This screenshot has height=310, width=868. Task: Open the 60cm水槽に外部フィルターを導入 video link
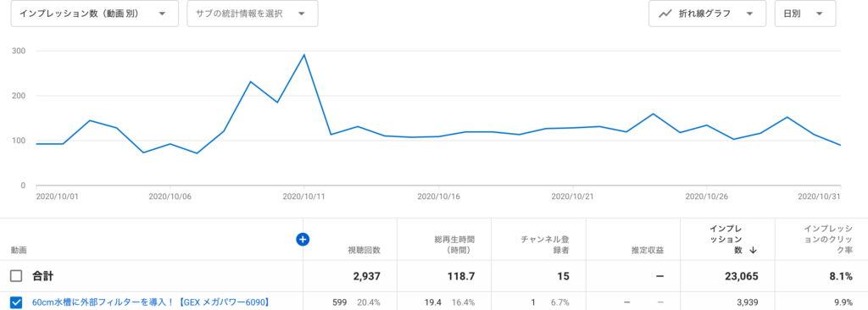151,302
